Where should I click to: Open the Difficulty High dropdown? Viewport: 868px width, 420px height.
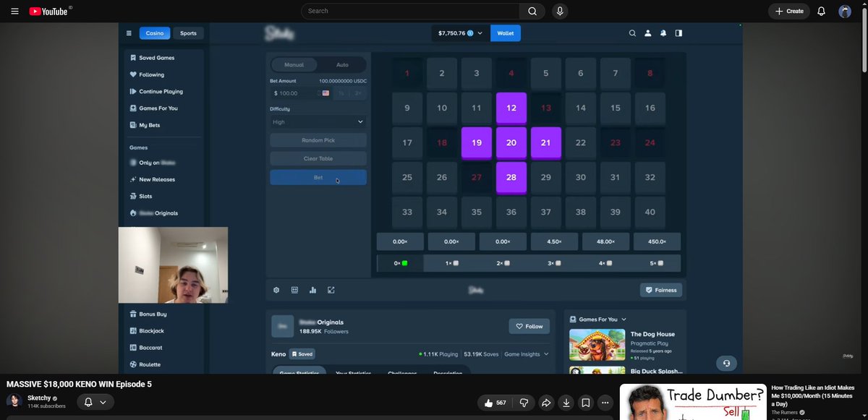[x=318, y=122]
